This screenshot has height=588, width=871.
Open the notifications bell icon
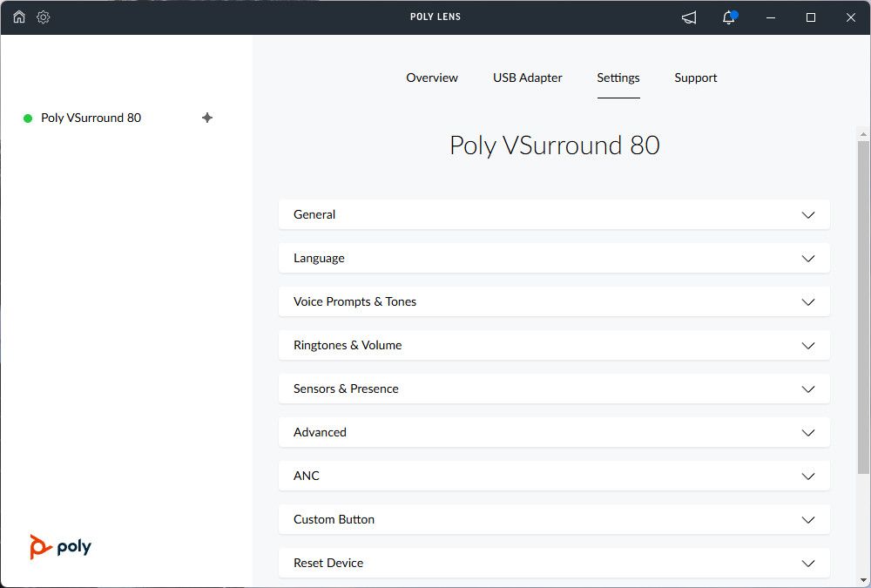tap(729, 17)
